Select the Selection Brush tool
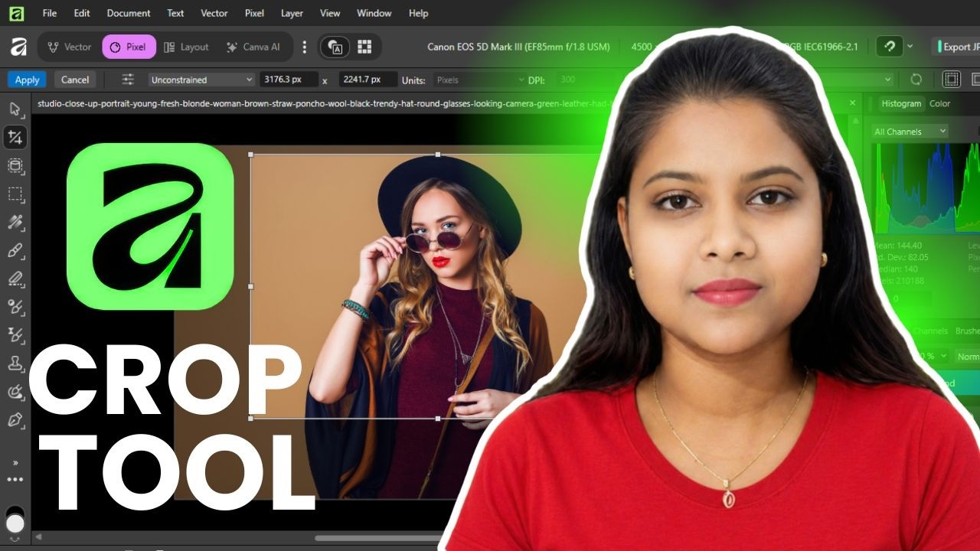The height and width of the screenshot is (551, 980). click(x=15, y=165)
